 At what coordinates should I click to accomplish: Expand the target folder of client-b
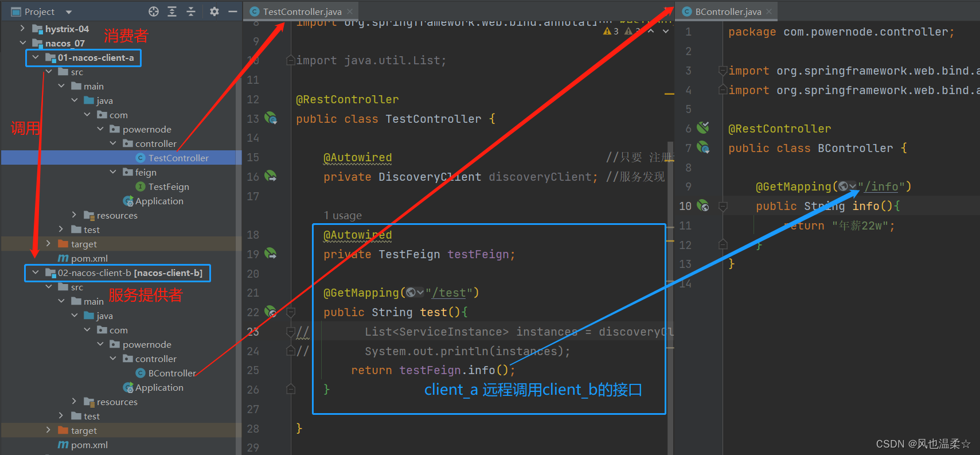tap(48, 430)
